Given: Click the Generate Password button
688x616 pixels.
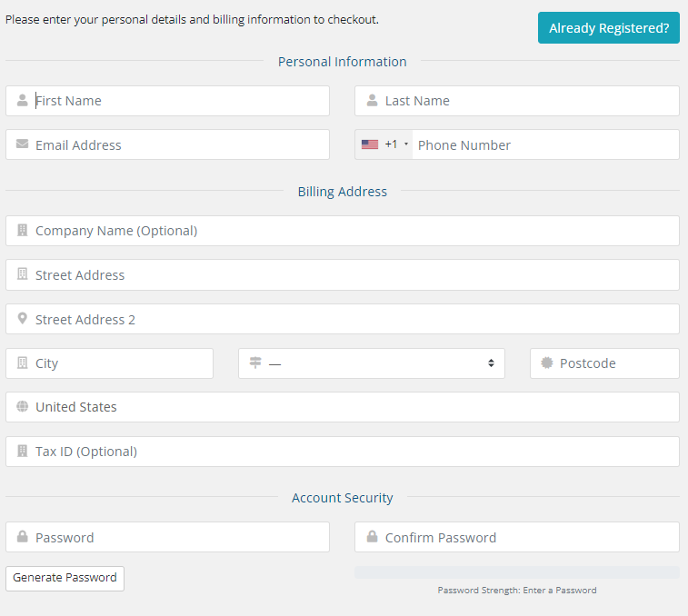Looking at the screenshot, I should [x=65, y=578].
